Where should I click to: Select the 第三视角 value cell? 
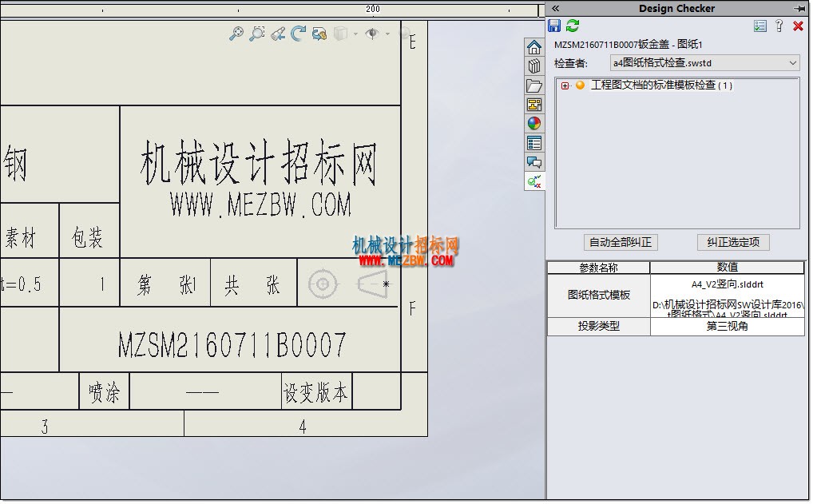pyautogui.click(x=727, y=326)
